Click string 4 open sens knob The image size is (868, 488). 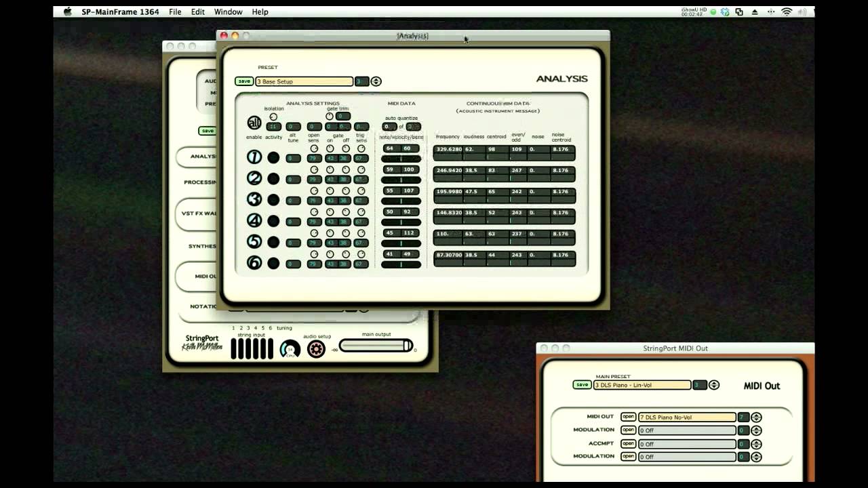314,211
